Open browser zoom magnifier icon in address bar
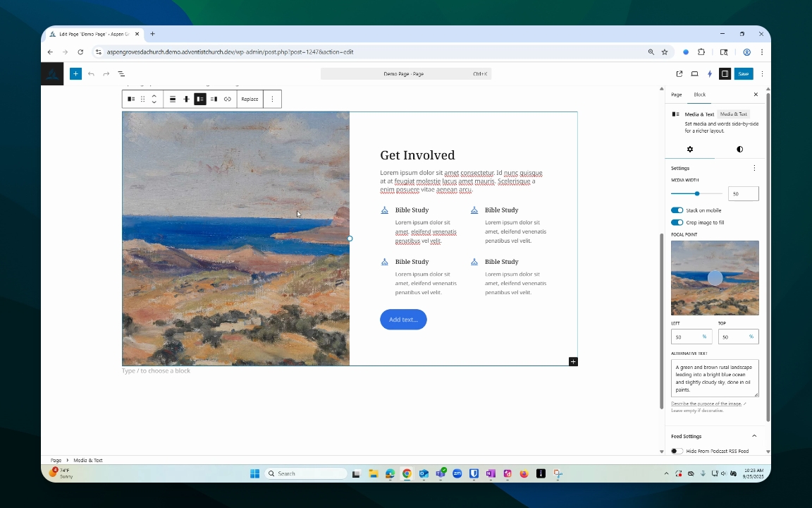 (651, 52)
